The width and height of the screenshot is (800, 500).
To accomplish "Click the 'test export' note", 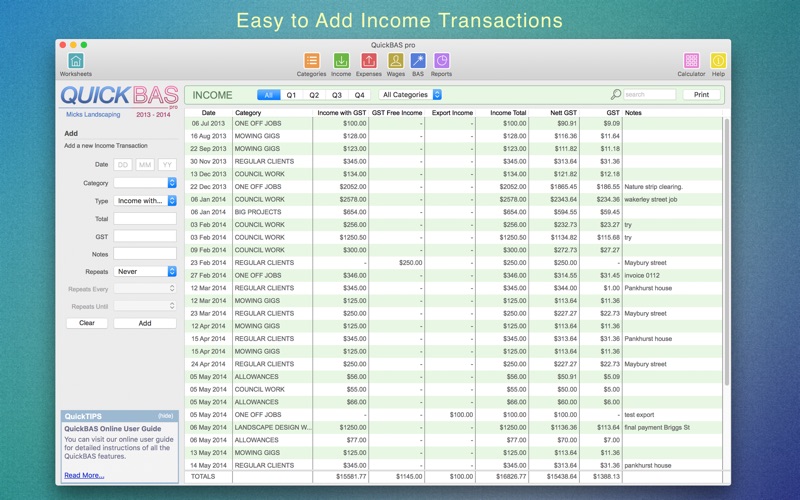I will pyautogui.click(x=639, y=415).
